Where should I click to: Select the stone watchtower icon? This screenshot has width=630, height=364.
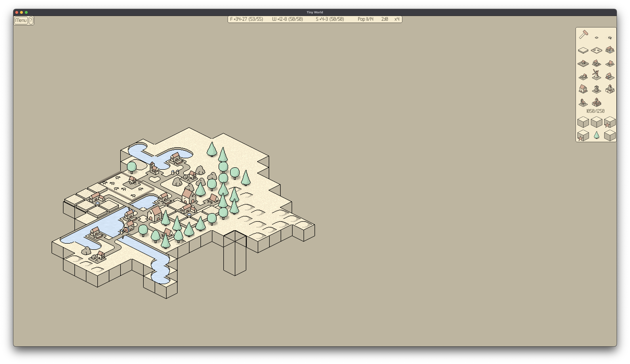(x=596, y=89)
